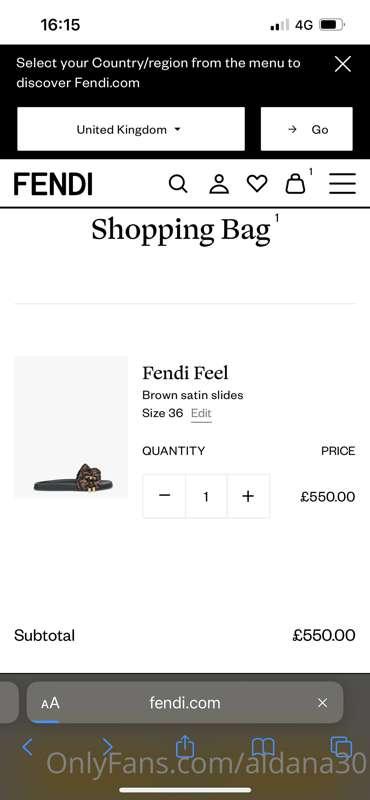Tap the brown satin slides thumbnail
The image size is (370, 800).
click(x=71, y=427)
